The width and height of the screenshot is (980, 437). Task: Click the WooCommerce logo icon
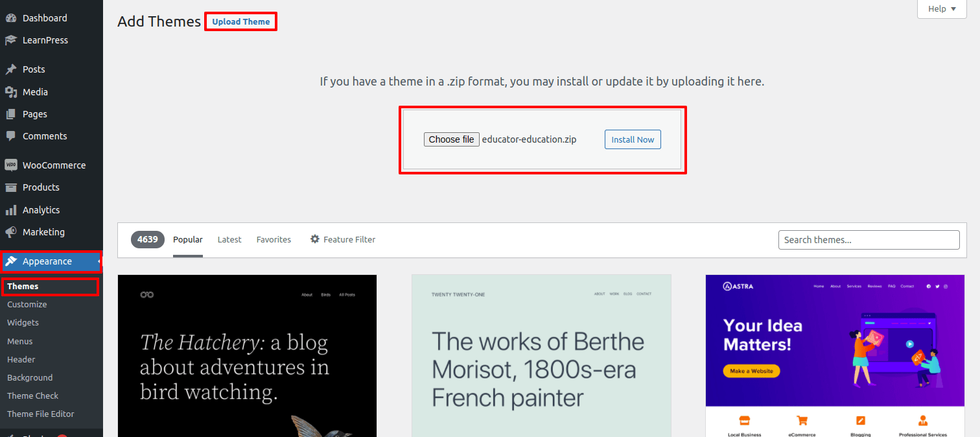(x=11, y=165)
